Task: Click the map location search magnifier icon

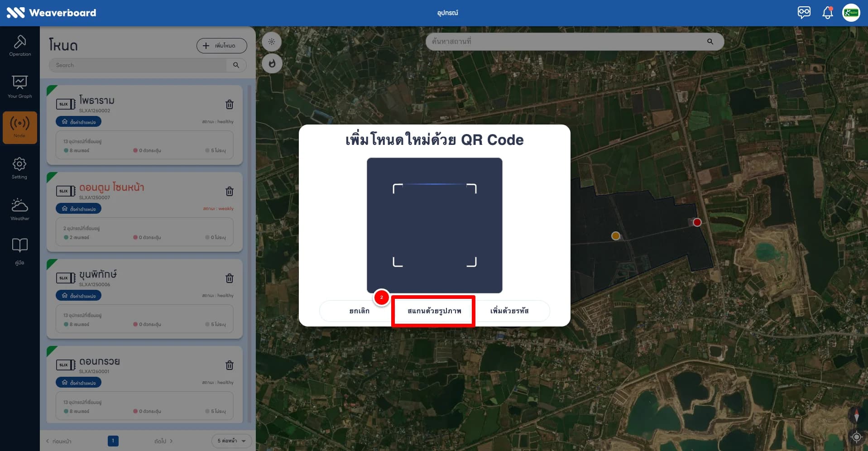Action: [x=710, y=42]
